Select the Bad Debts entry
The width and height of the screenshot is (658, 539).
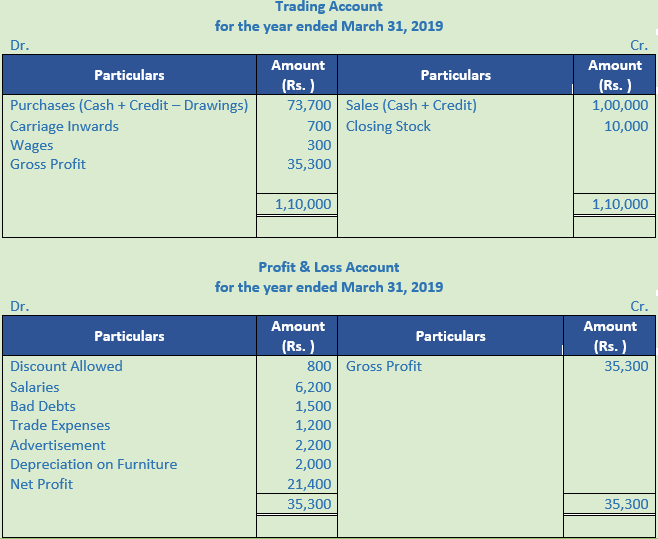[43, 406]
